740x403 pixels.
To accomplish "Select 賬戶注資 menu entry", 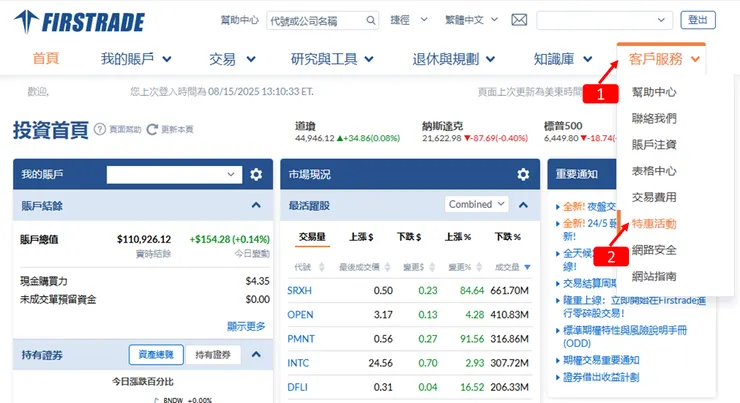I will [x=654, y=145].
